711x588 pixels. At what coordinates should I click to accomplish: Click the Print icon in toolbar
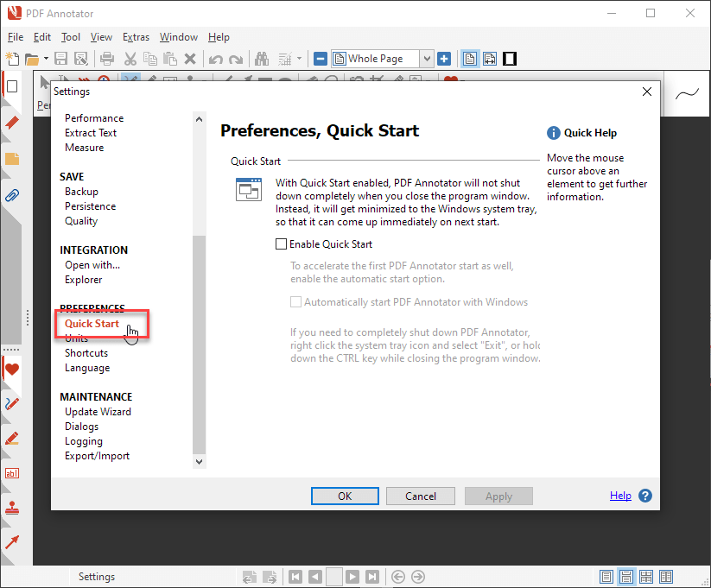pyautogui.click(x=107, y=59)
